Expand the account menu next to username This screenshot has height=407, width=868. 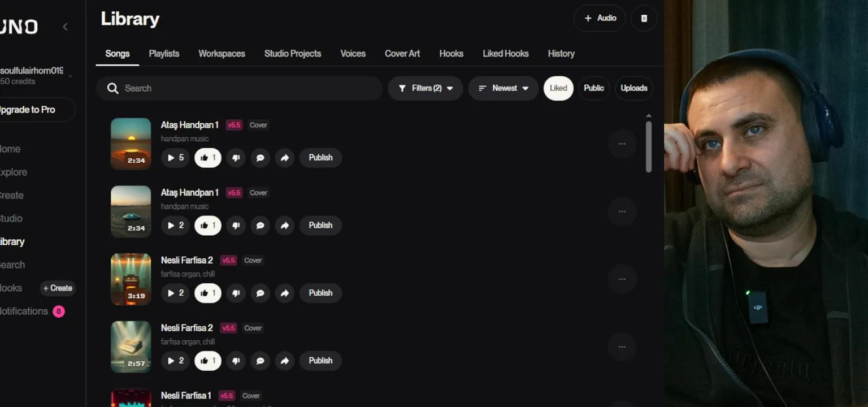70,76
